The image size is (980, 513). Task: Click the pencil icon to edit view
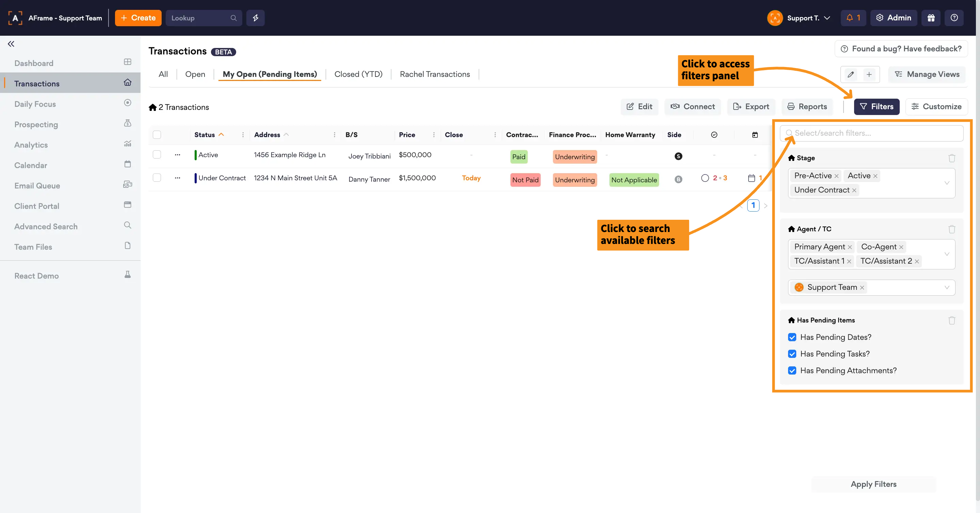pos(851,75)
